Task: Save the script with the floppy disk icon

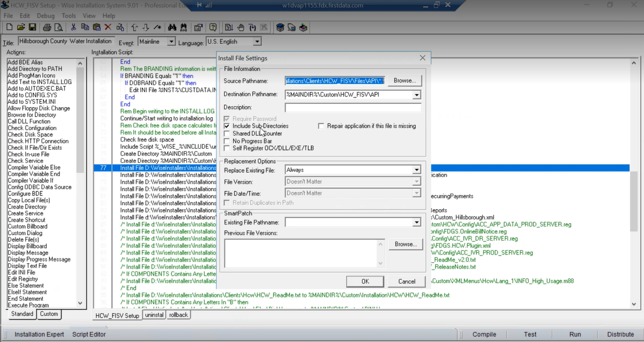Action: (32, 28)
